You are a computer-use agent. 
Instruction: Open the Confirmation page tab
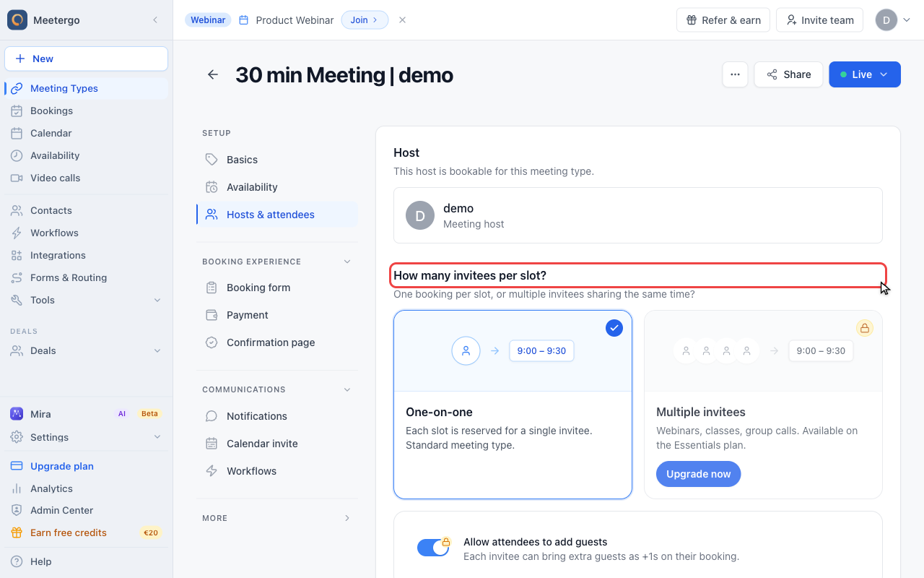pyautogui.click(x=277, y=342)
